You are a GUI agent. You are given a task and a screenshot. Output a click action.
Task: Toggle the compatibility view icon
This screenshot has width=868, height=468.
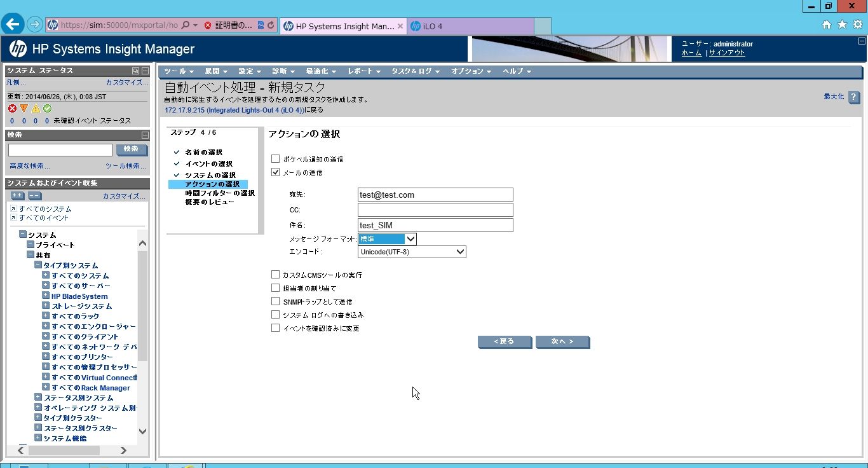point(261,25)
